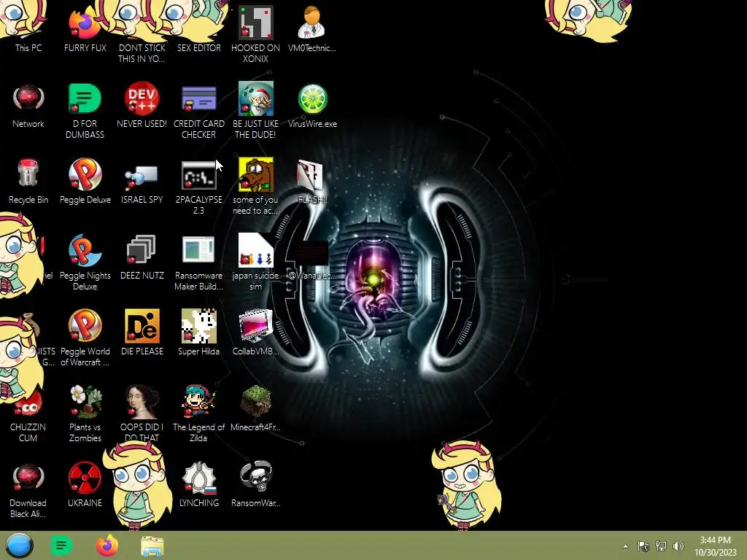The width and height of the screenshot is (747, 560).
Task: Launch Firefox from the taskbar
Action: click(107, 545)
